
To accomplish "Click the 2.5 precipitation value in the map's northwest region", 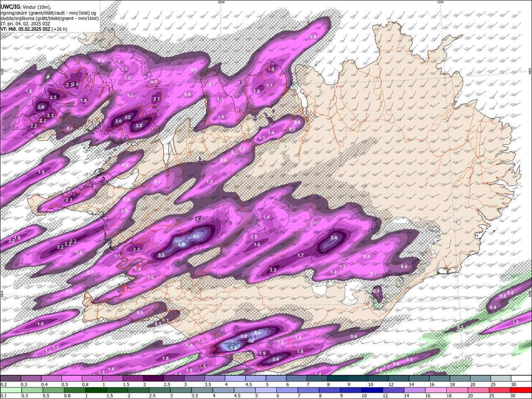I will pos(53,98).
